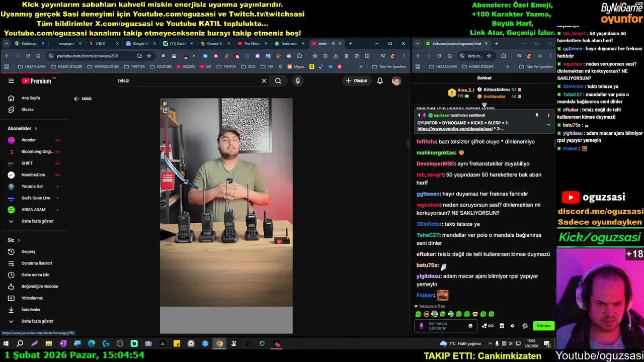Click the YouTube Premium logo

pos(36,81)
